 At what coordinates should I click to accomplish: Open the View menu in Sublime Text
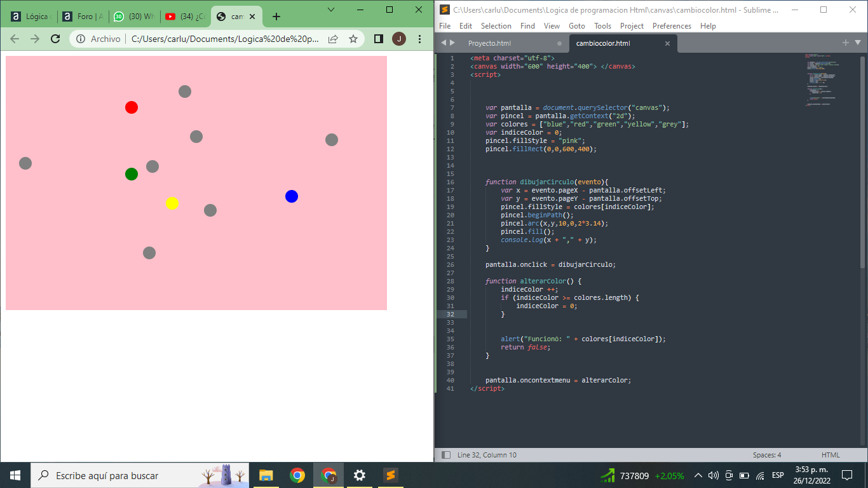552,26
